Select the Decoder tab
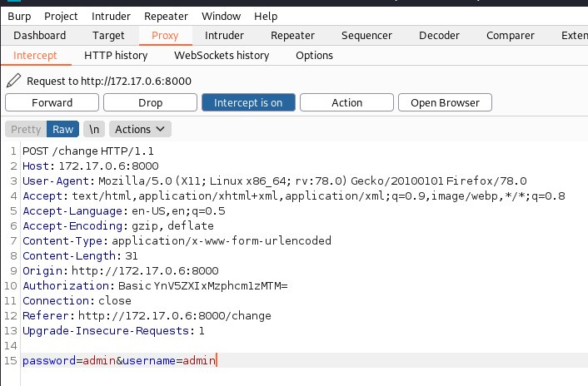The image size is (588, 386). pos(439,36)
